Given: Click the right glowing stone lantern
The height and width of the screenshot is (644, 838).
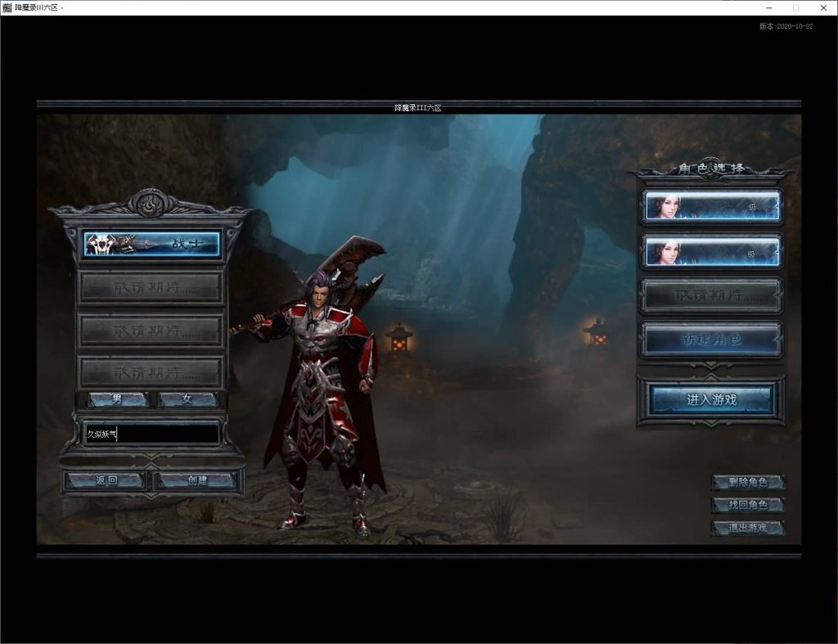Looking at the screenshot, I should click(x=596, y=331).
